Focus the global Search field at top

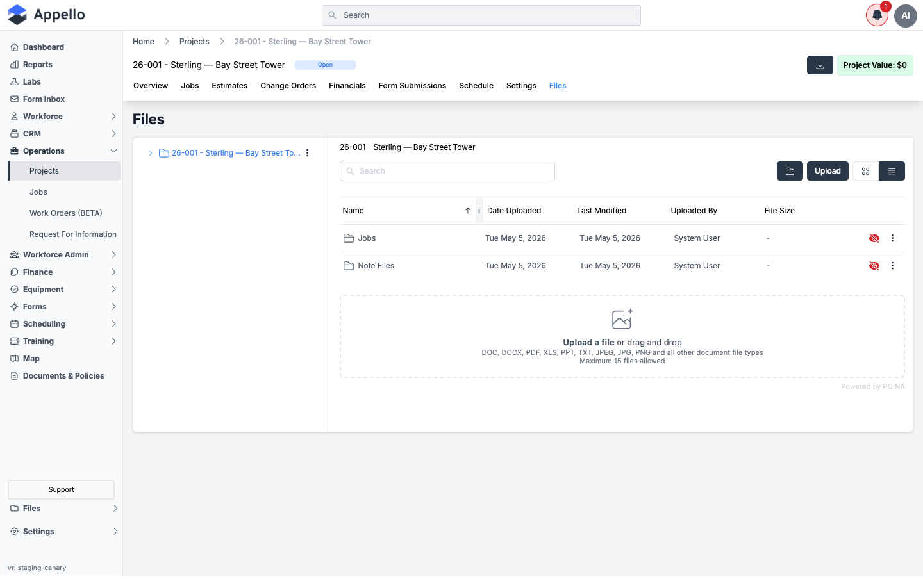[481, 15]
